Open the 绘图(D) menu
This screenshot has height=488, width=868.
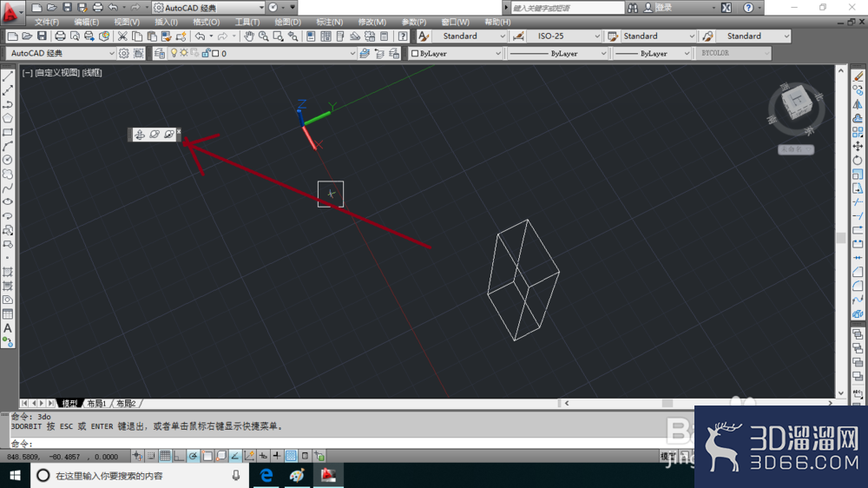pyautogui.click(x=288, y=23)
